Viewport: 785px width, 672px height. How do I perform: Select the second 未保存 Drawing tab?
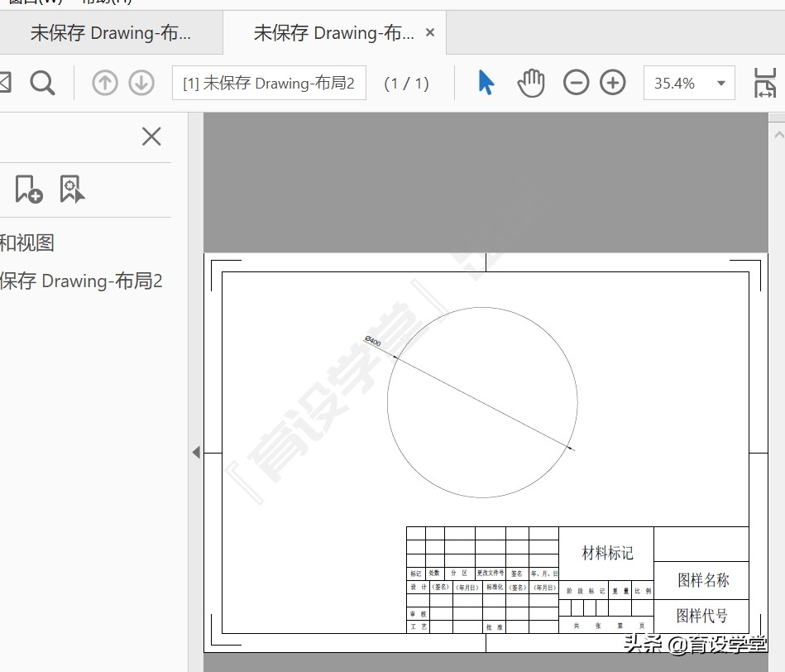[333, 33]
